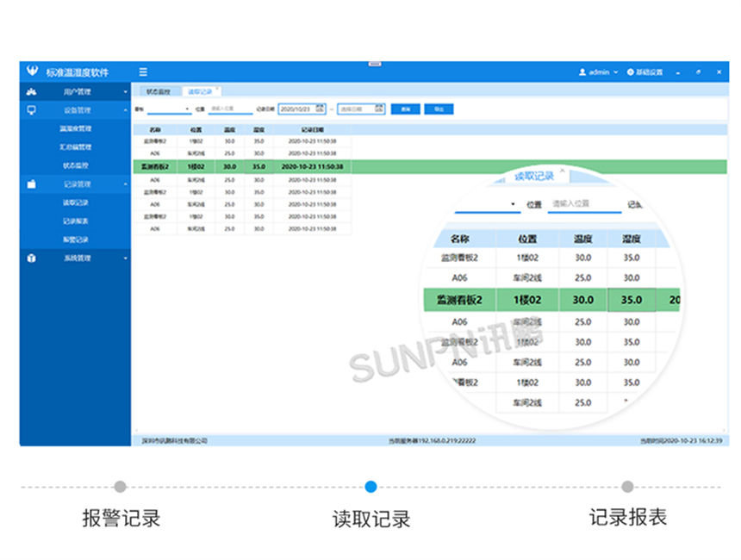
Task: Click the record management briefcase icon
Action: [33, 184]
